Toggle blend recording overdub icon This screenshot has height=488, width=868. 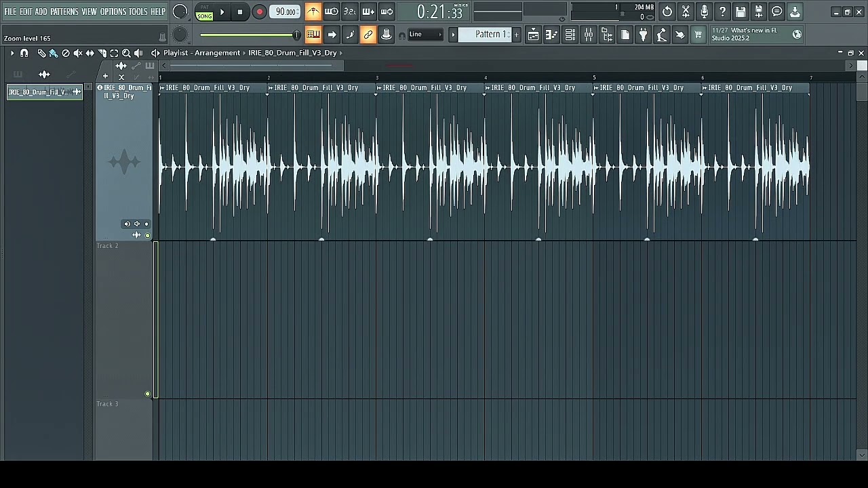(x=368, y=12)
